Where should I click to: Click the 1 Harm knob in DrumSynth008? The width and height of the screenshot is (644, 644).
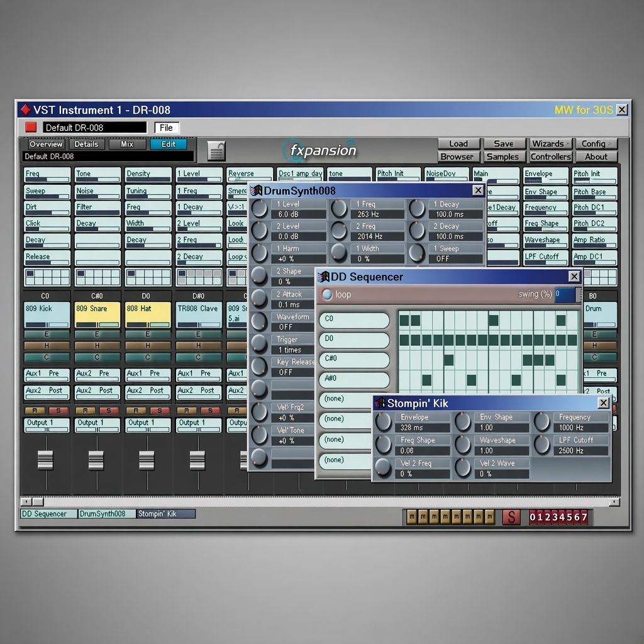coord(259,253)
